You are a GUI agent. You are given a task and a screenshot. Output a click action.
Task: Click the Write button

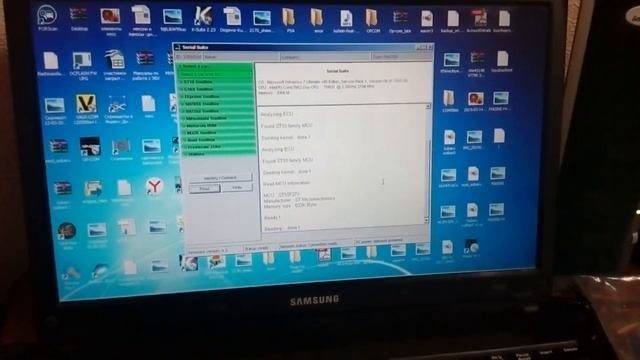pyautogui.click(x=237, y=187)
